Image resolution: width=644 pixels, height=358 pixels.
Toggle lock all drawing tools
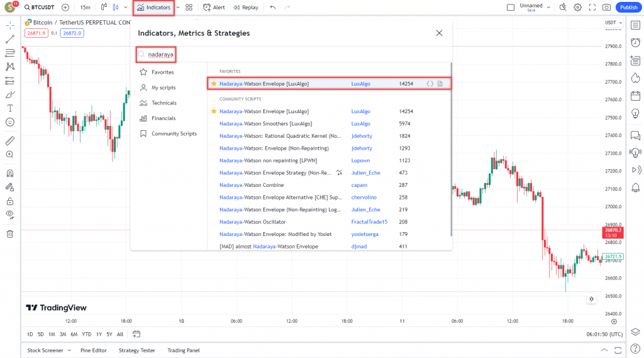(10, 201)
